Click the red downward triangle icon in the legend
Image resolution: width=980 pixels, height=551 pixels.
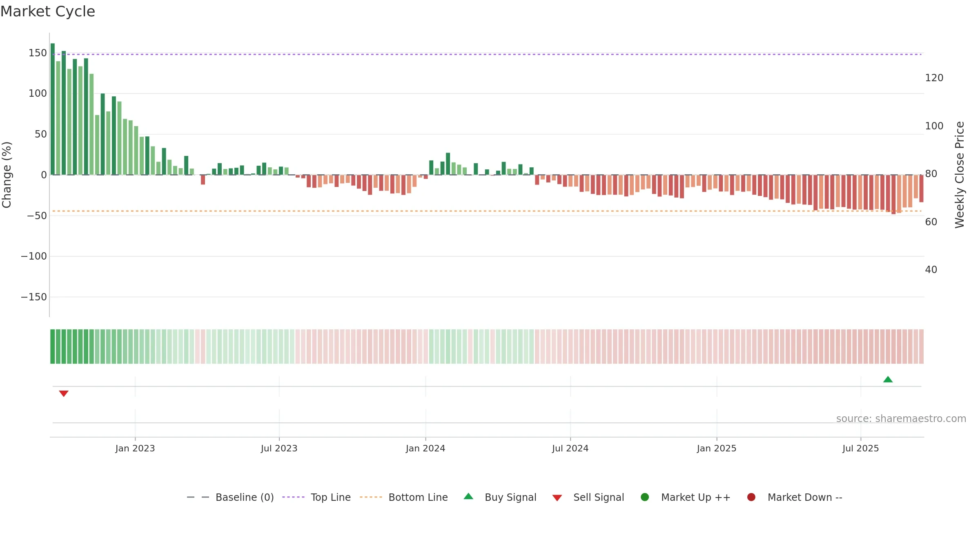557,498
